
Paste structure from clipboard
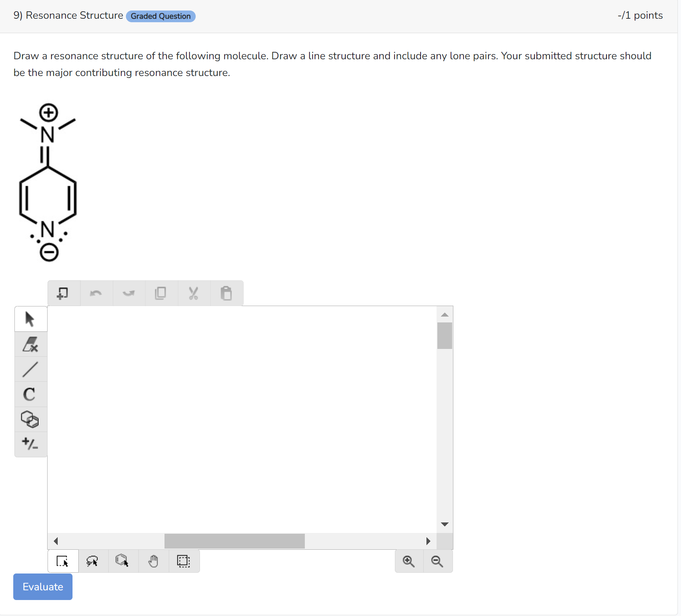(226, 293)
